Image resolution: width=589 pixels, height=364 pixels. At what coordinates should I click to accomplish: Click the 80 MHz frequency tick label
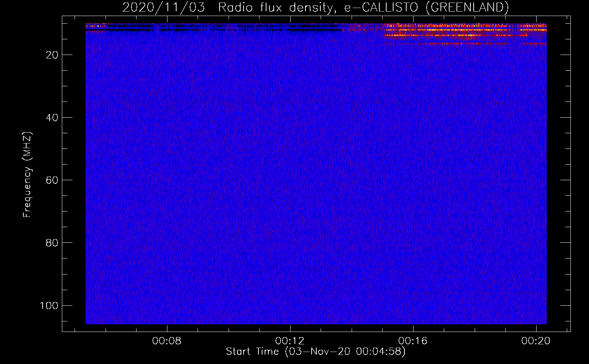pos(52,243)
